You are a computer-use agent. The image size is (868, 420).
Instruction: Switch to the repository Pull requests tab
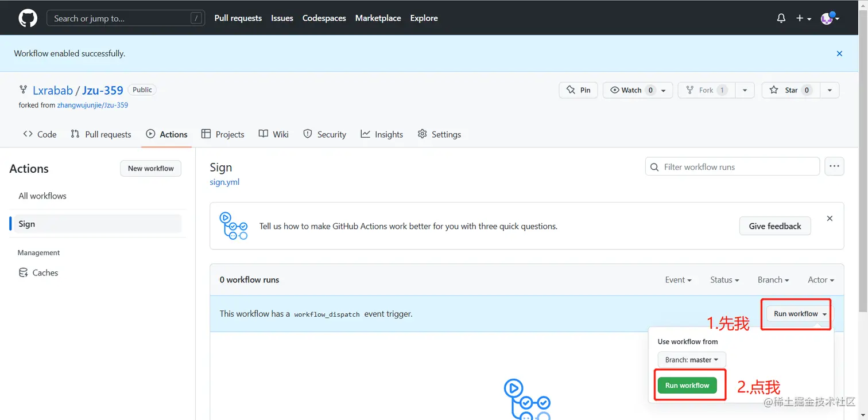101,134
